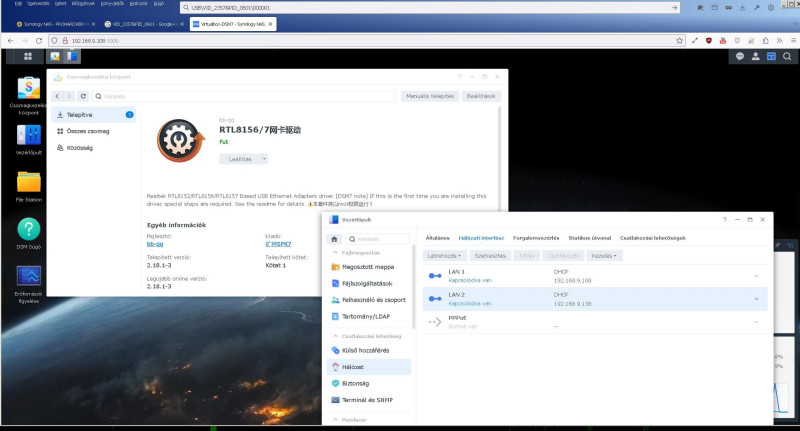Click the LAN 1 interface icon
The width and height of the screenshot is (800, 431).
(435, 276)
